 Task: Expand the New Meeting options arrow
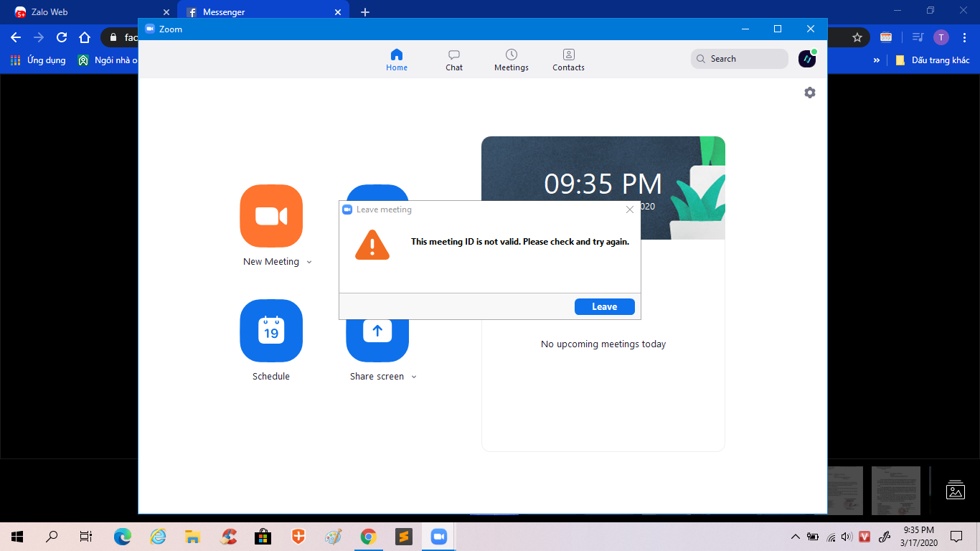pos(309,262)
